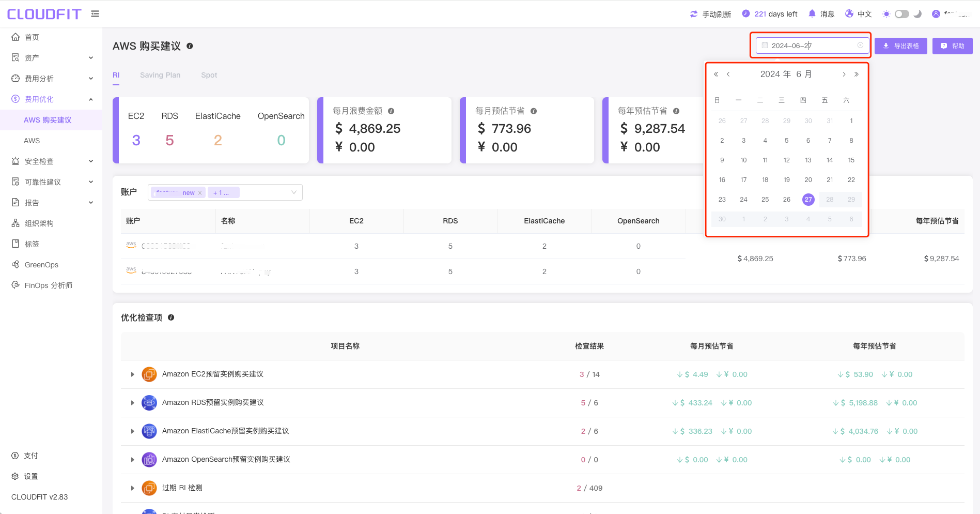Select June 15 in the calendar
Viewport: 980px width, 514px height.
pyautogui.click(x=851, y=160)
